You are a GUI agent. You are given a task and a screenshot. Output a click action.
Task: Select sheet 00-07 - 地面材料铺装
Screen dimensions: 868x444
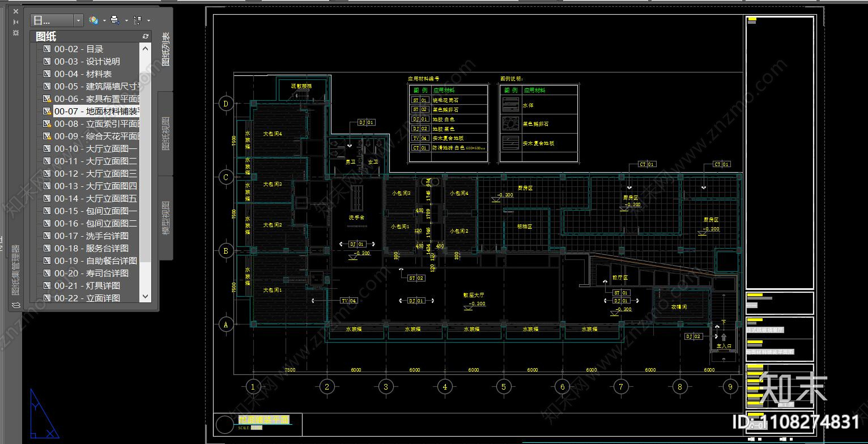[x=96, y=112]
